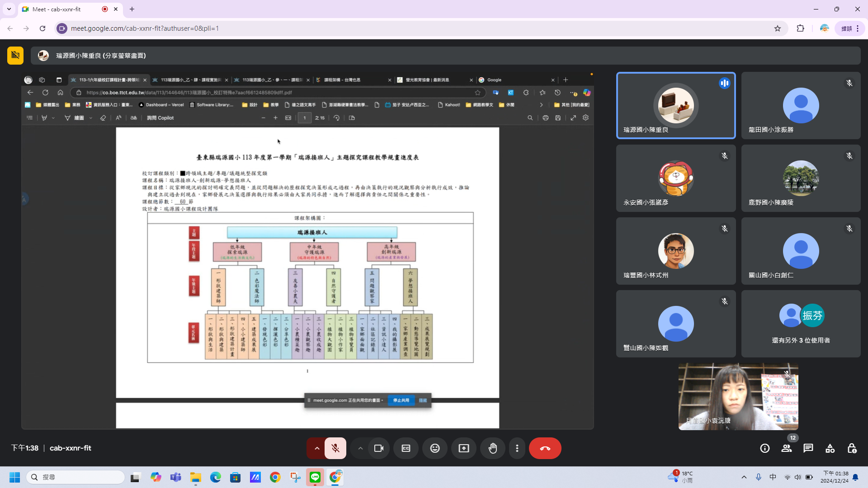Click site info camera icon in address bar
868x488 pixels.
tap(62, 28)
